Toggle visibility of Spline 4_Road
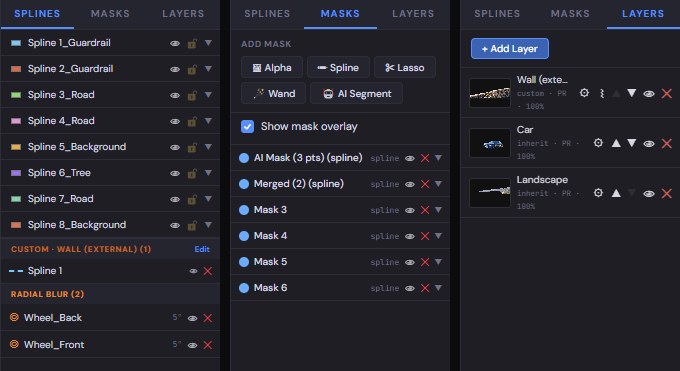Viewport: 680px width, 371px height. coord(175,121)
